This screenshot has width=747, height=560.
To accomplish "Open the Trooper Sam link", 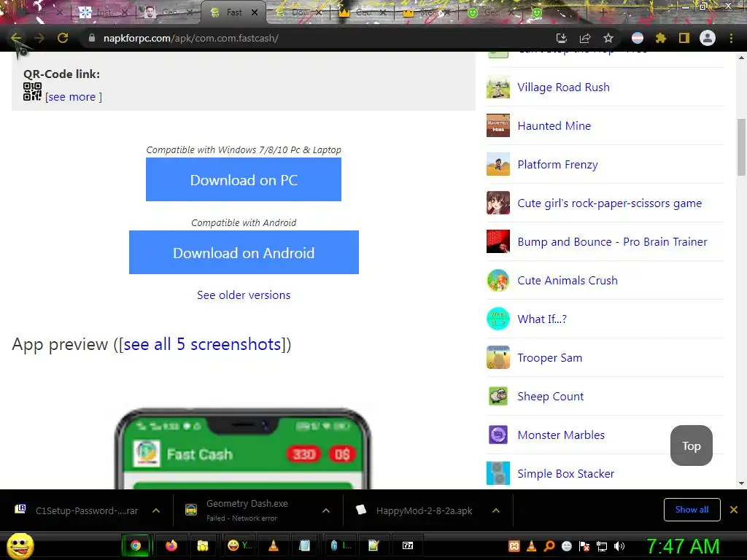I will (x=550, y=357).
